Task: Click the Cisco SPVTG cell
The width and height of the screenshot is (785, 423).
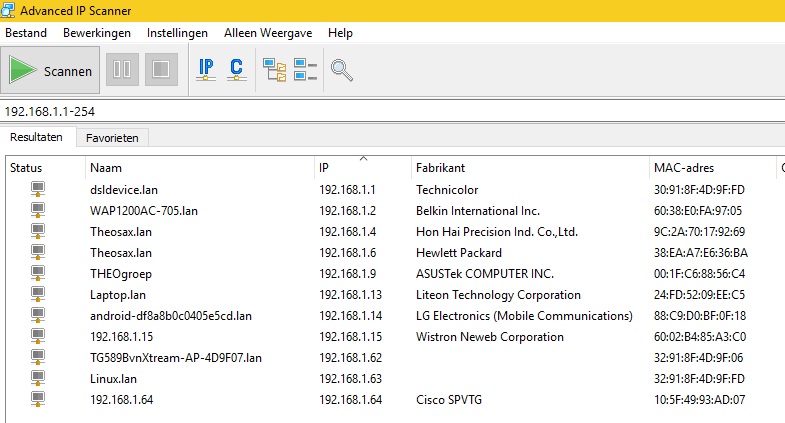Action: coord(449,400)
